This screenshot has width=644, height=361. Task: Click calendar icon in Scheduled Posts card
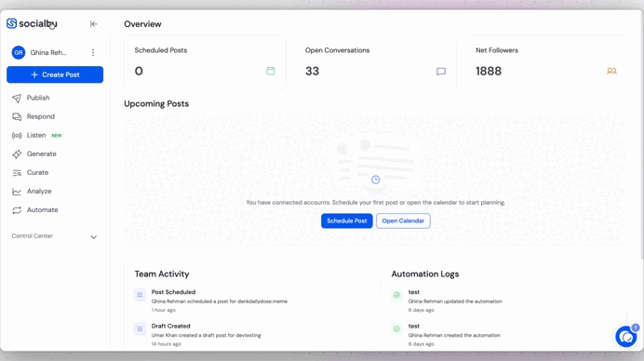(x=270, y=71)
